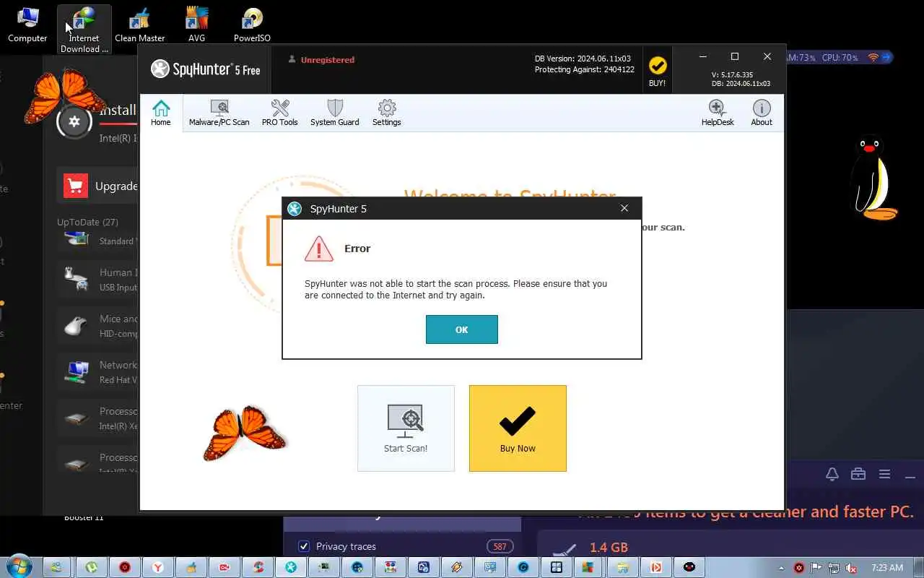Click the 7:23 AM taskbar clock
Image resolution: width=924 pixels, height=578 pixels.
tap(887, 568)
